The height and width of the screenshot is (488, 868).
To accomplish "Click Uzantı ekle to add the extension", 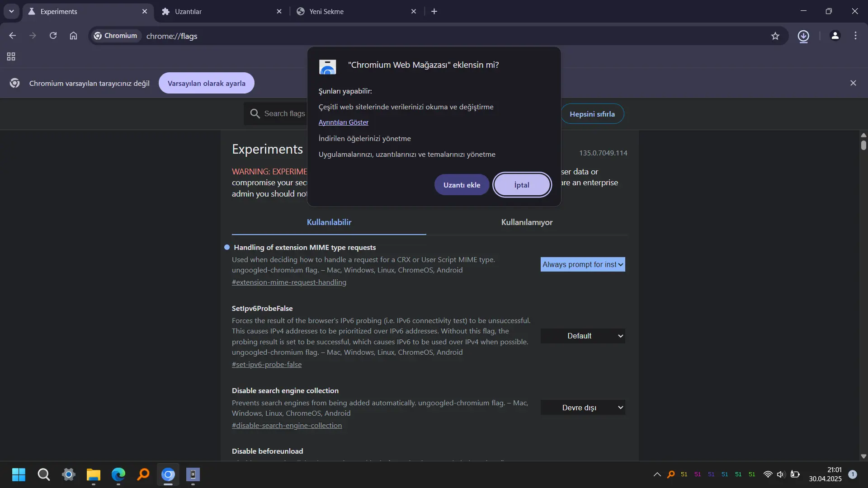I will pos(462,185).
